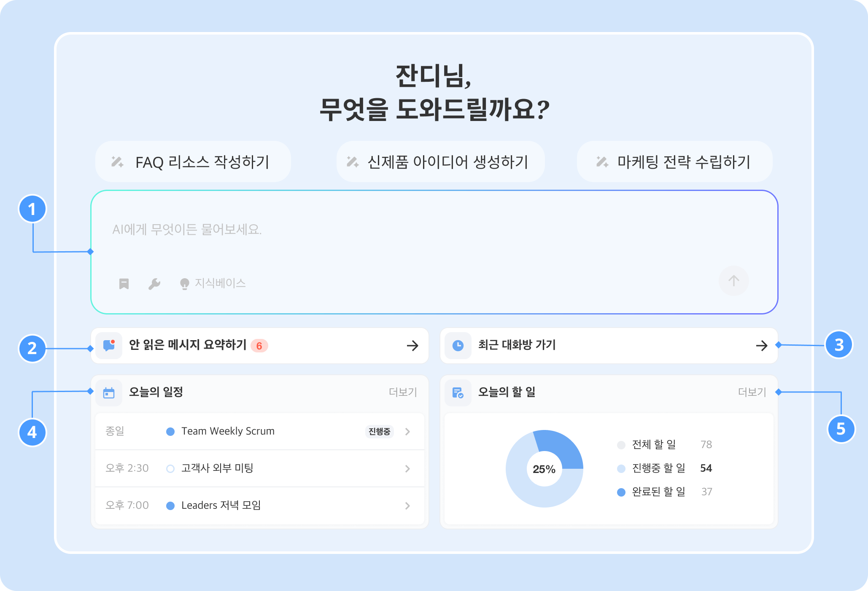
Task: Expand the Team Weekly Scrum schedule chevron
Action: tap(407, 431)
